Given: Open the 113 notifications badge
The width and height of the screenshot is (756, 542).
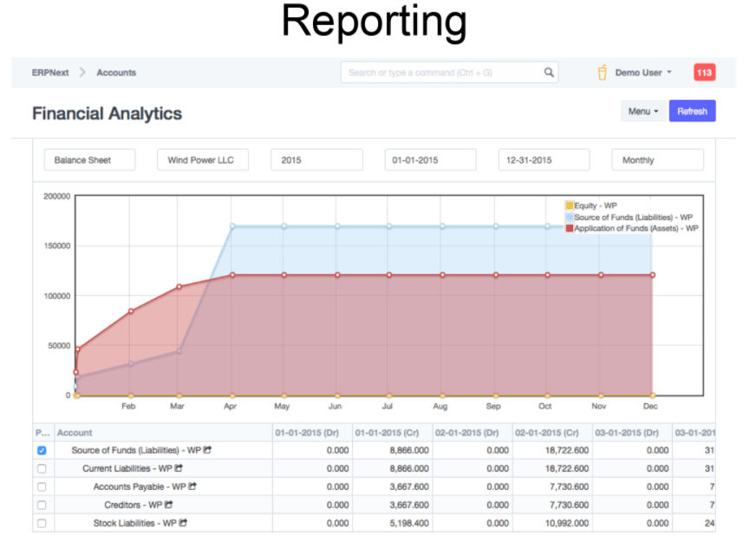Looking at the screenshot, I should click(704, 72).
